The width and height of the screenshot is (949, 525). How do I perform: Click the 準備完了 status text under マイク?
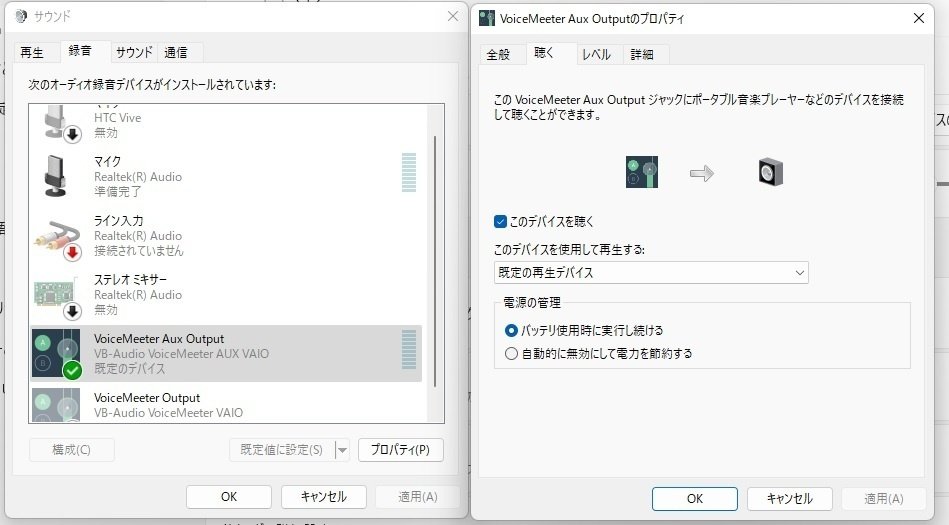117,192
